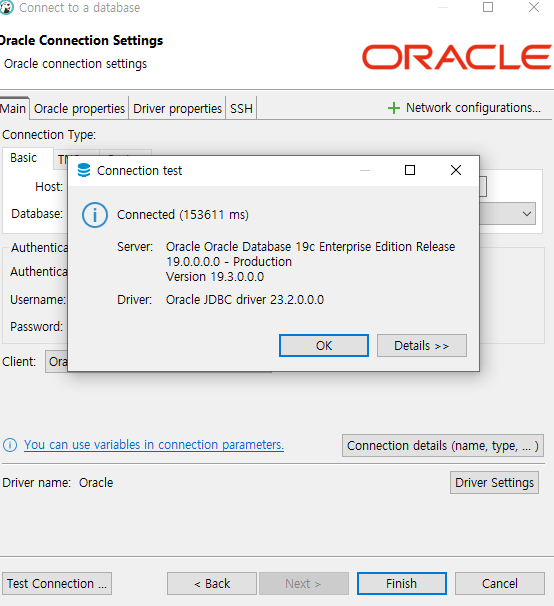The height and width of the screenshot is (606, 554).
Task: Open variables in connection parameters link
Action: [154, 445]
